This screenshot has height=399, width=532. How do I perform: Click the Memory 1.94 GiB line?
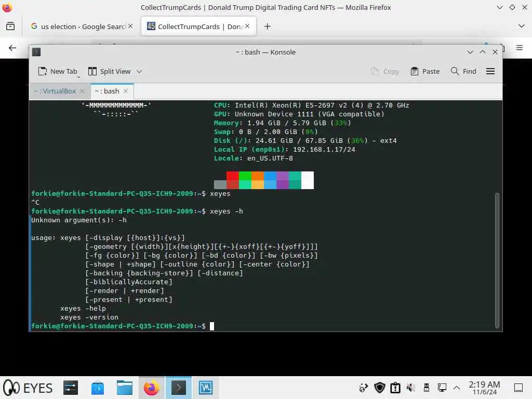[282, 123]
